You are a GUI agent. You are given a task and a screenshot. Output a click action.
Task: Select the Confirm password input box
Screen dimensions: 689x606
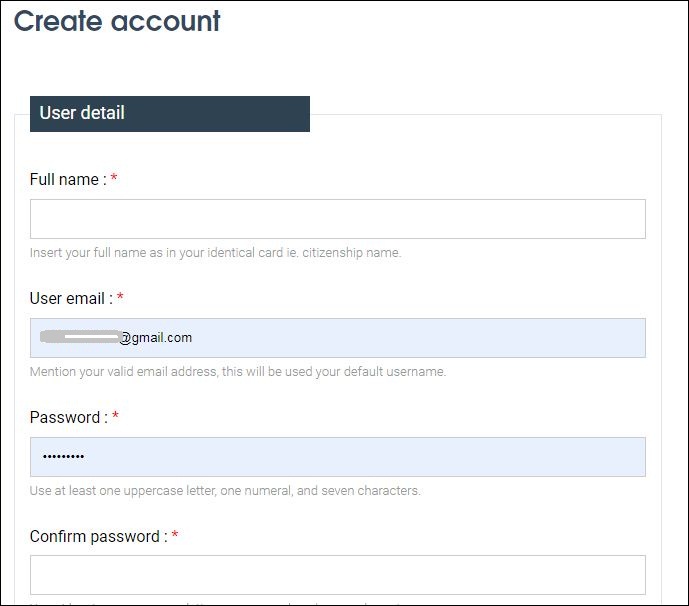[337, 575]
